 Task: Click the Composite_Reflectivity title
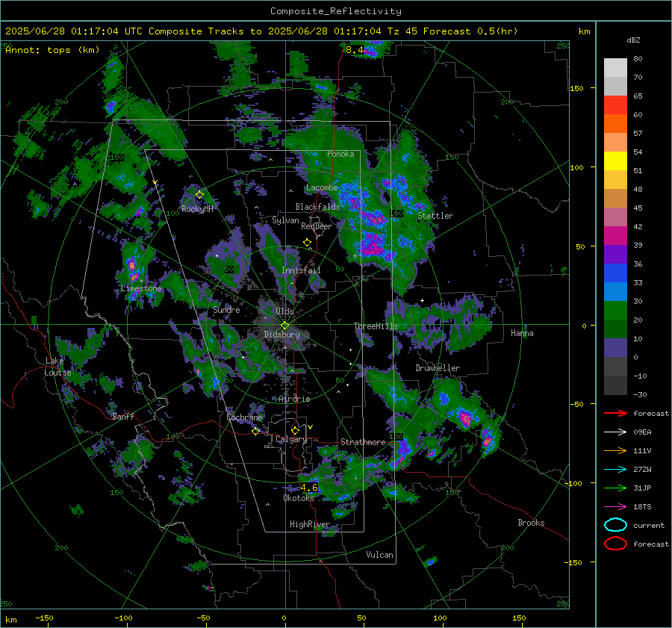pyautogui.click(x=336, y=11)
